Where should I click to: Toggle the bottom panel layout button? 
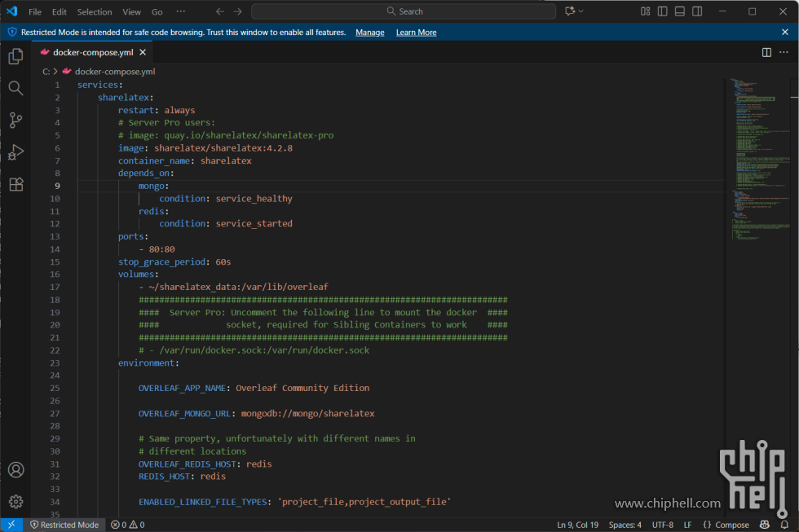point(679,11)
